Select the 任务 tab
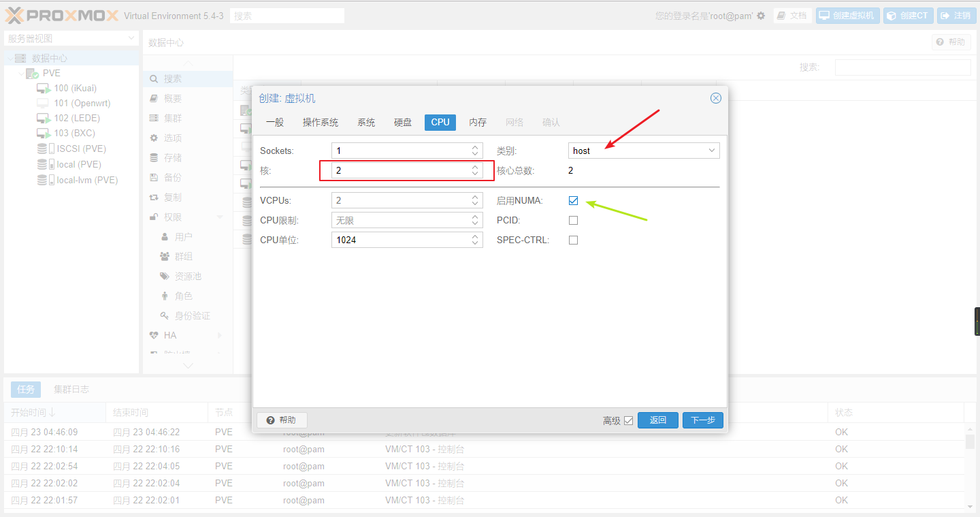The image size is (980, 517). coord(26,390)
